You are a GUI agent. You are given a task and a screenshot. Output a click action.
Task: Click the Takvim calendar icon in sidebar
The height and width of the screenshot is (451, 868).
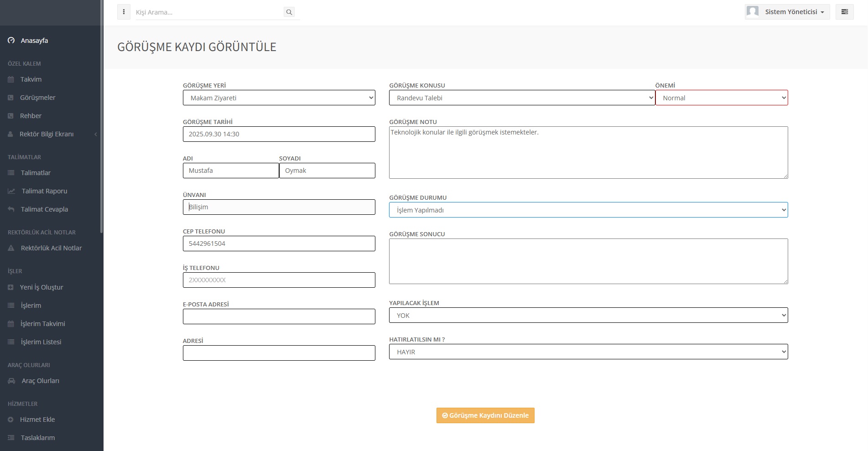point(11,79)
